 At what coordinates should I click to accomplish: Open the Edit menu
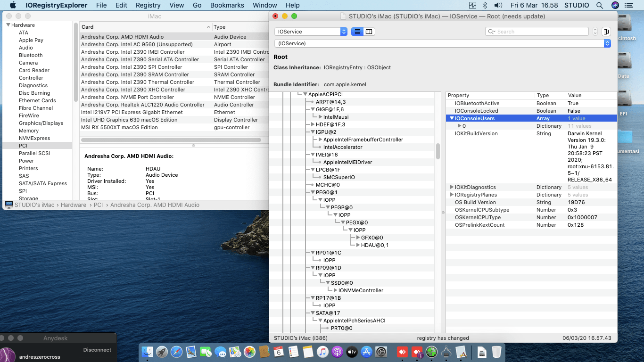(x=121, y=5)
